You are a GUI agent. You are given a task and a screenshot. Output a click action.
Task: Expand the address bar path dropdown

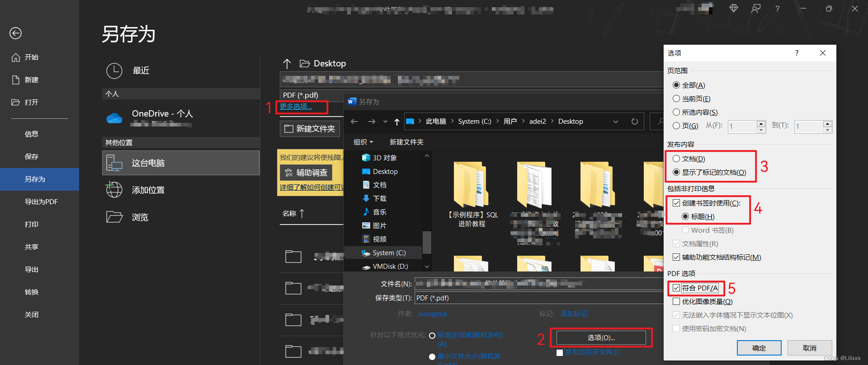[x=615, y=122]
